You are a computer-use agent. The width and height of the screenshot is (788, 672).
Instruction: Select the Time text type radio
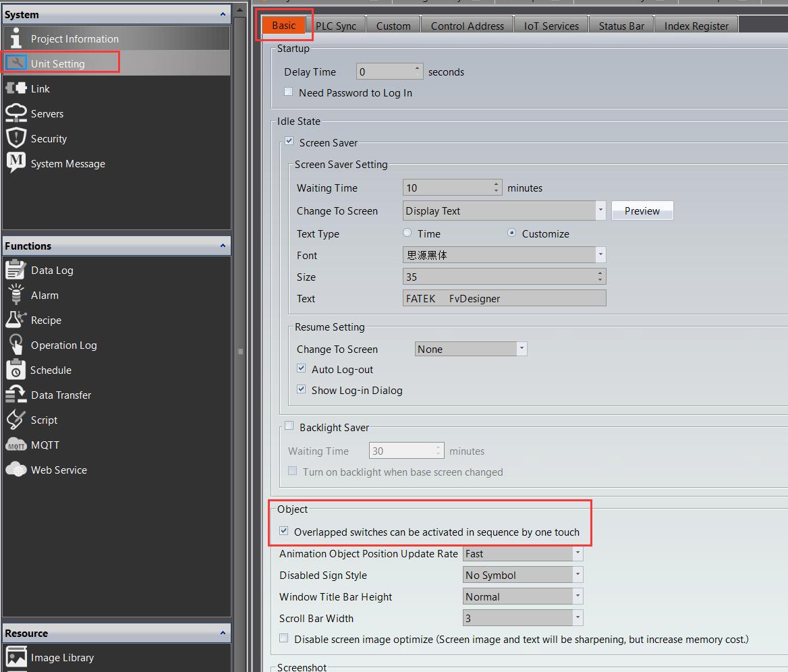[x=407, y=233]
